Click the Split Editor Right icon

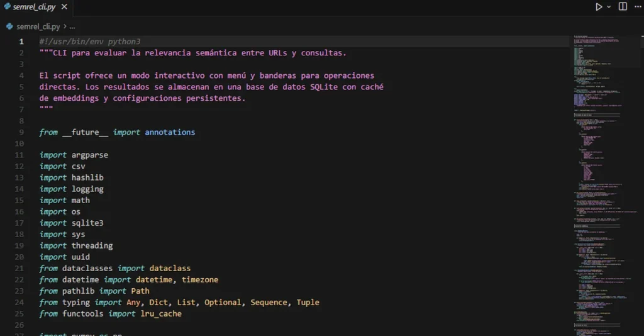click(x=623, y=6)
